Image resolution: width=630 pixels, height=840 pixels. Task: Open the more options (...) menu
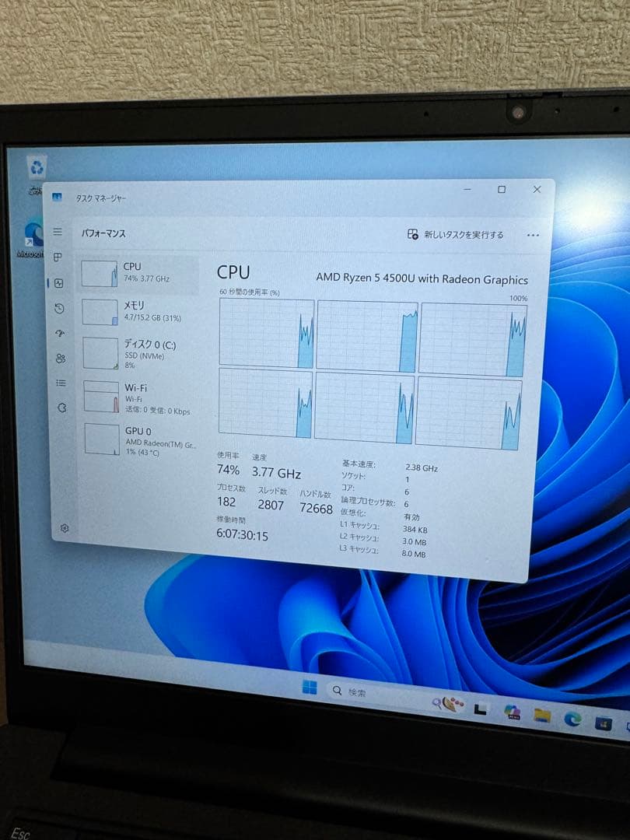pyautogui.click(x=533, y=233)
